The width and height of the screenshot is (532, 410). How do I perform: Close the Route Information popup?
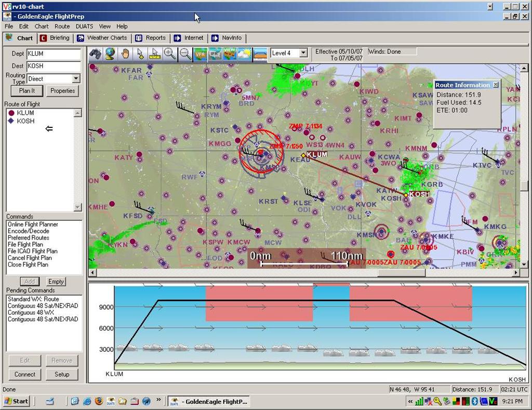(x=496, y=85)
